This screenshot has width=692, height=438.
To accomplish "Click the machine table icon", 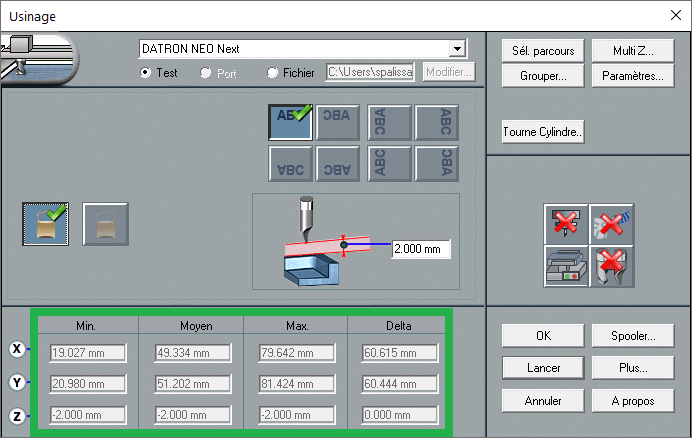I will point(565,266).
